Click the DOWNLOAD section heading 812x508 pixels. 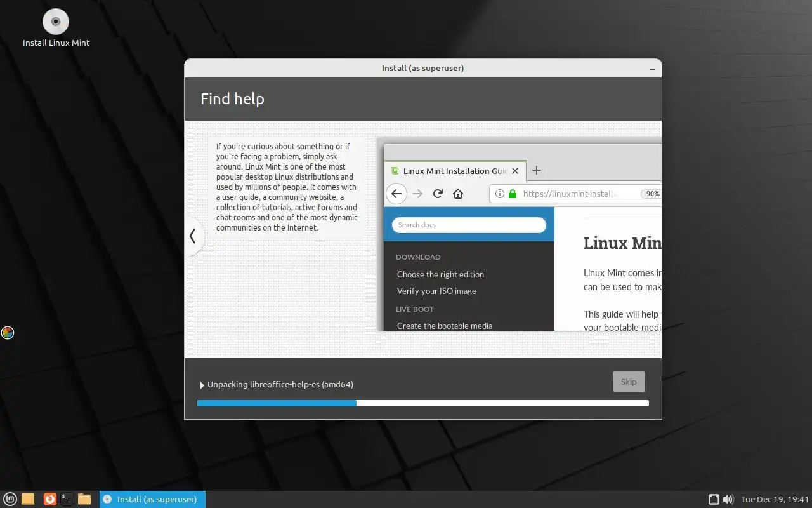(x=418, y=257)
